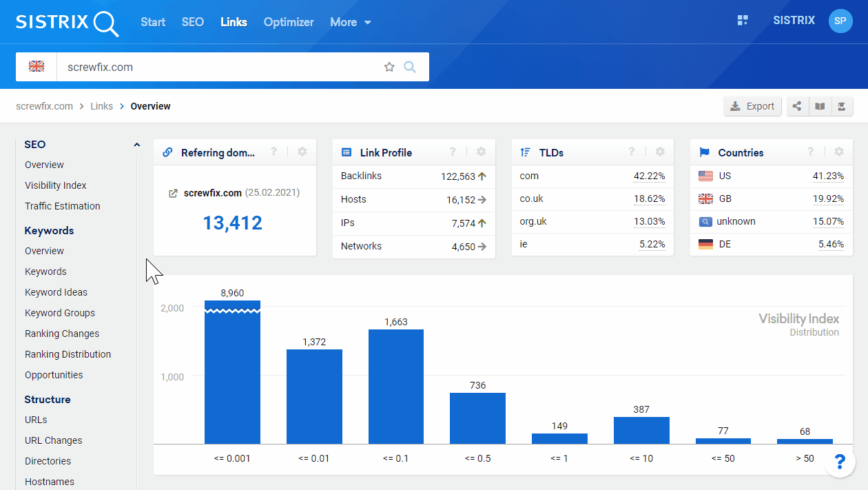
Task: Click the star favorite icon in search box
Action: point(389,67)
